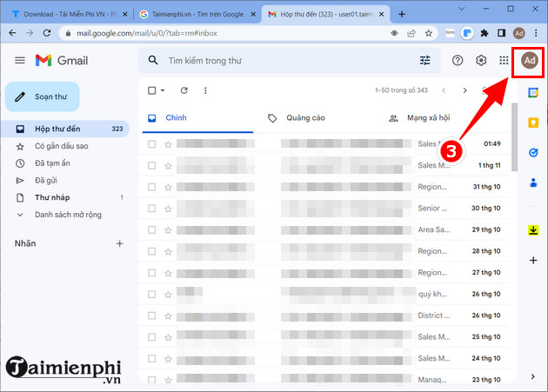Viewport: 548px width, 392px height.
Task: Refresh the inbox list
Action: click(184, 90)
